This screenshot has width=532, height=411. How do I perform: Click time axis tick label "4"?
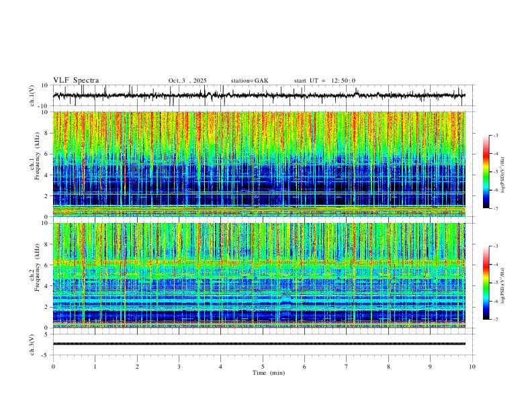pyautogui.click(x=221, y=367)
